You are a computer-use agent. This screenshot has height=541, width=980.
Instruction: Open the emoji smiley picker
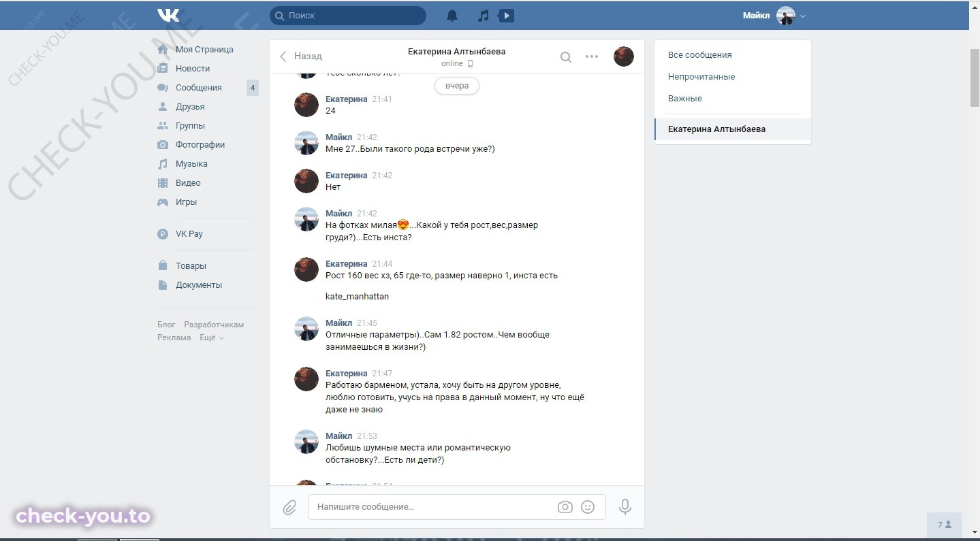[588, 507]
